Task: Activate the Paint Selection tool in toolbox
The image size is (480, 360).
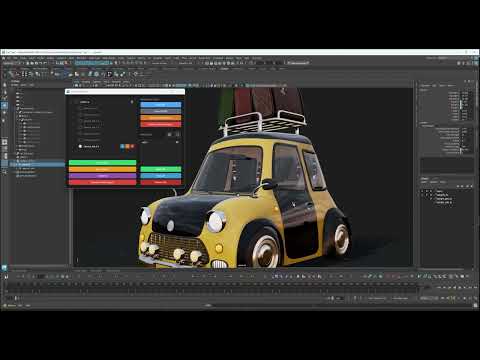Action: click(x=4, y=98)
